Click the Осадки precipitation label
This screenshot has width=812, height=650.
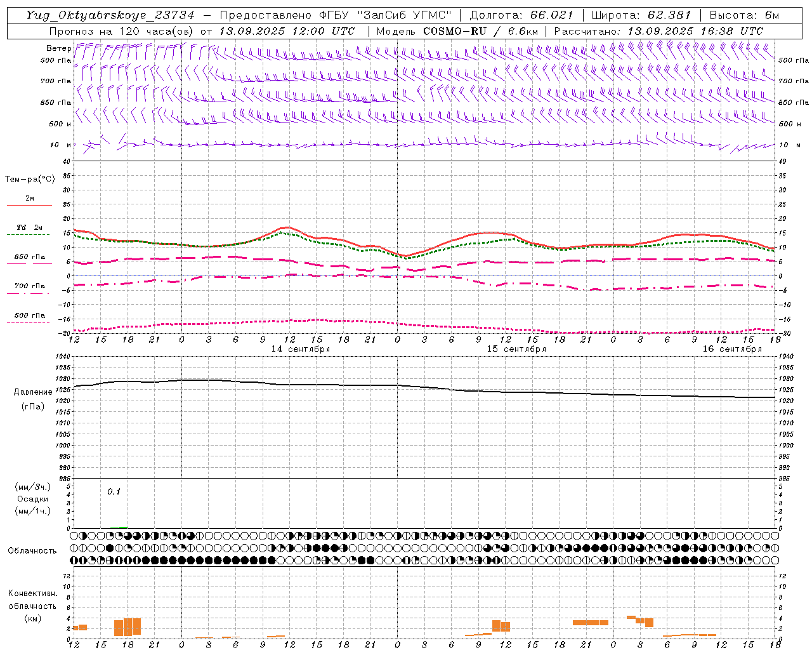pos(32,499)
